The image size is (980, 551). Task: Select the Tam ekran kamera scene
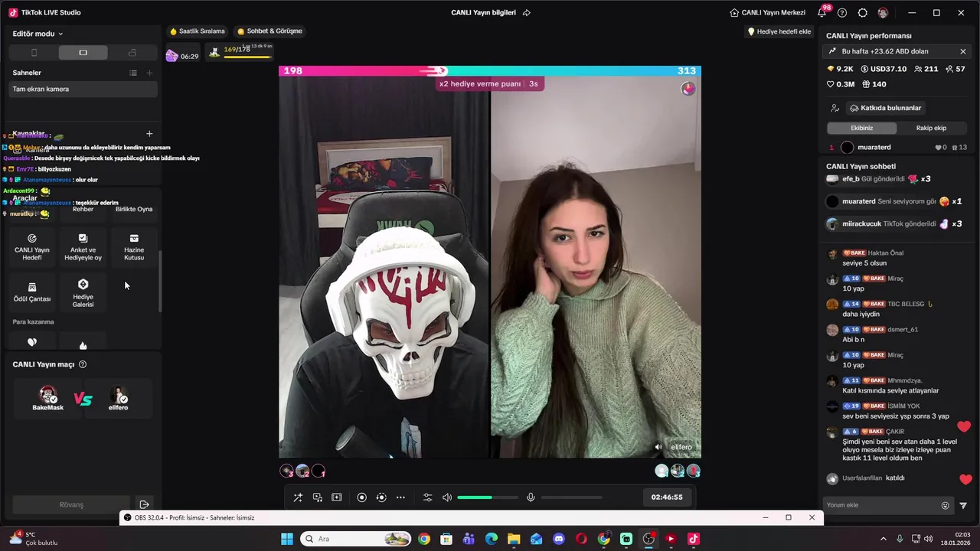click(x=83, y=89)
